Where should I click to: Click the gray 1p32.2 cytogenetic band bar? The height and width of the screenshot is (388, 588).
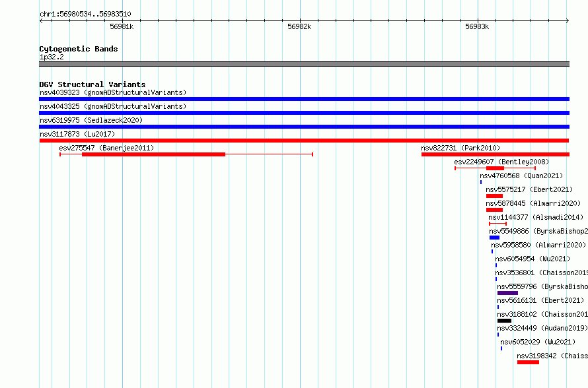[304, 64]
